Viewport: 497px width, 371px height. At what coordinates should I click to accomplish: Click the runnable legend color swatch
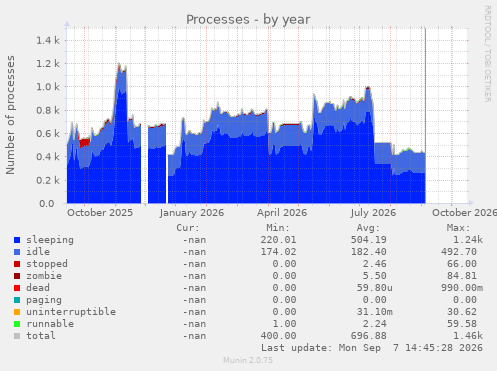tap(17, 324)
